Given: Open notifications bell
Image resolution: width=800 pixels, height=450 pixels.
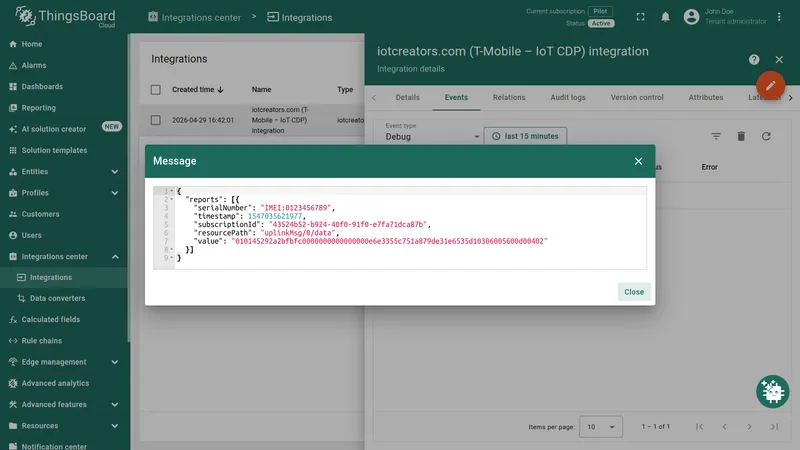Looking at the screenshot, I should (x=665, y=17).
